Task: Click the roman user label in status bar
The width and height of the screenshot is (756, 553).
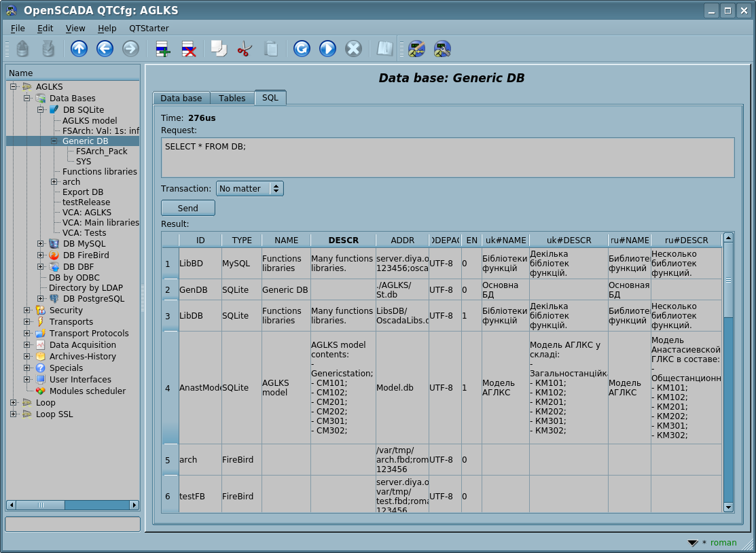Action: tap(723, 543)
